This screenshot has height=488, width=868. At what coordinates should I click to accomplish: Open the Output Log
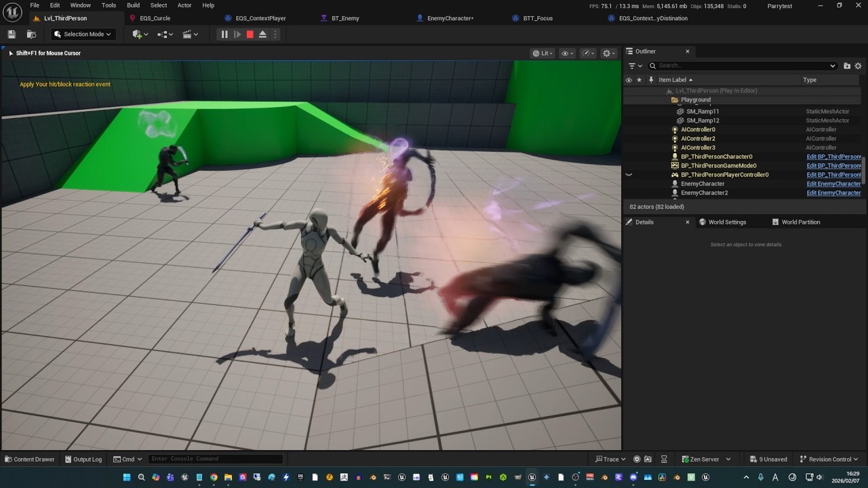[x=83, y=460]
